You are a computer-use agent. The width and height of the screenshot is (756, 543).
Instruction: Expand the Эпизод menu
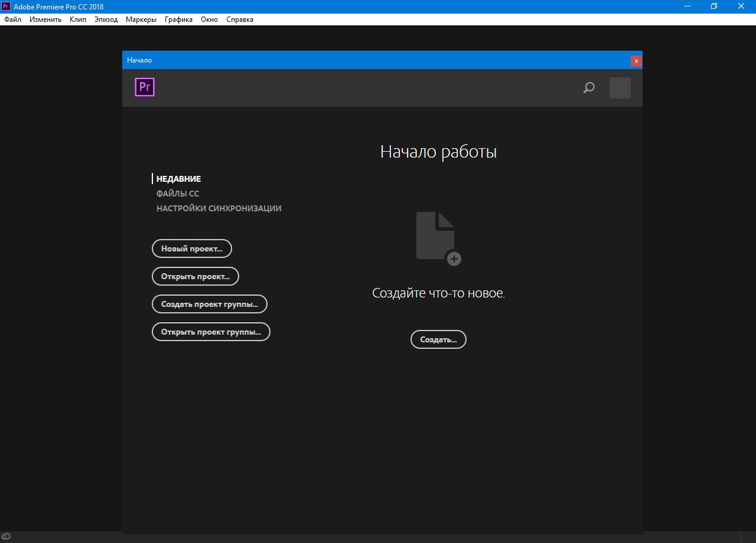(x=106, y=19)
